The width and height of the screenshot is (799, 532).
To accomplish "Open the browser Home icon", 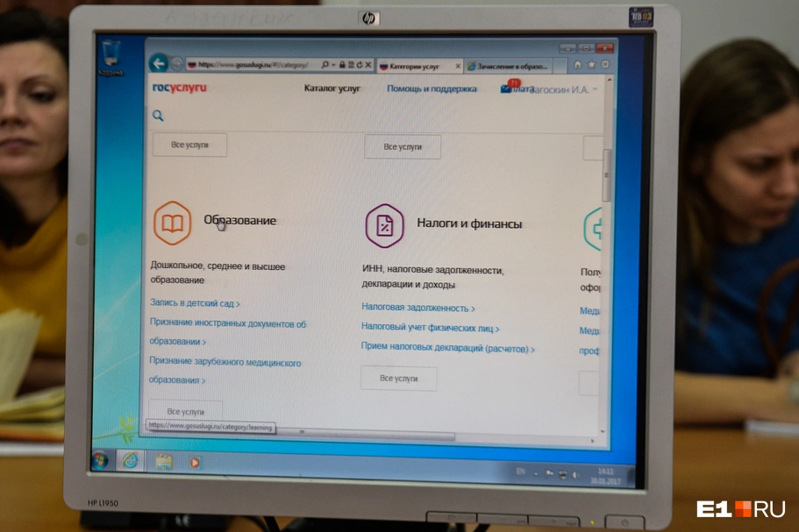I will [x=577, y=65].
